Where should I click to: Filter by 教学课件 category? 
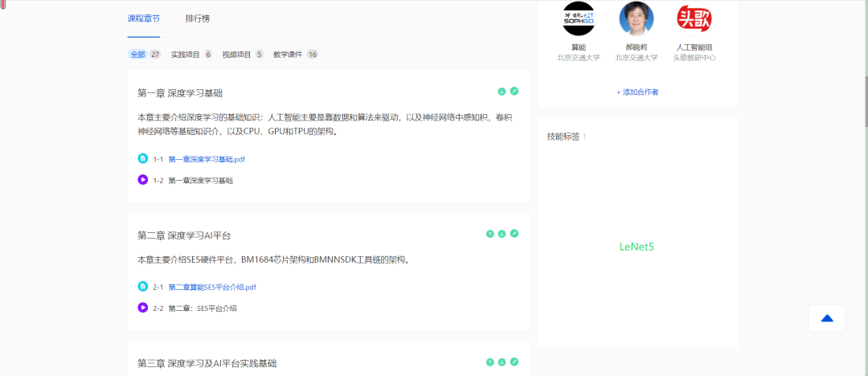click(296, 55)
